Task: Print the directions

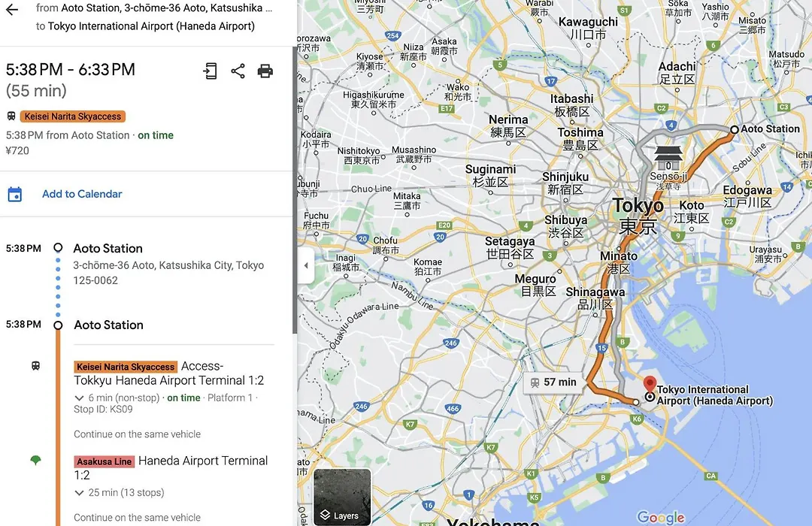Action: point(265,71)
